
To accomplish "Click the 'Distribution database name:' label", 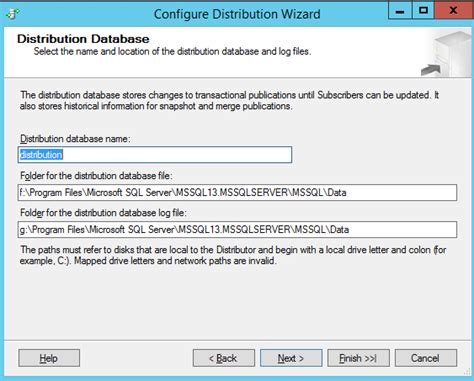I will (75, 139).
